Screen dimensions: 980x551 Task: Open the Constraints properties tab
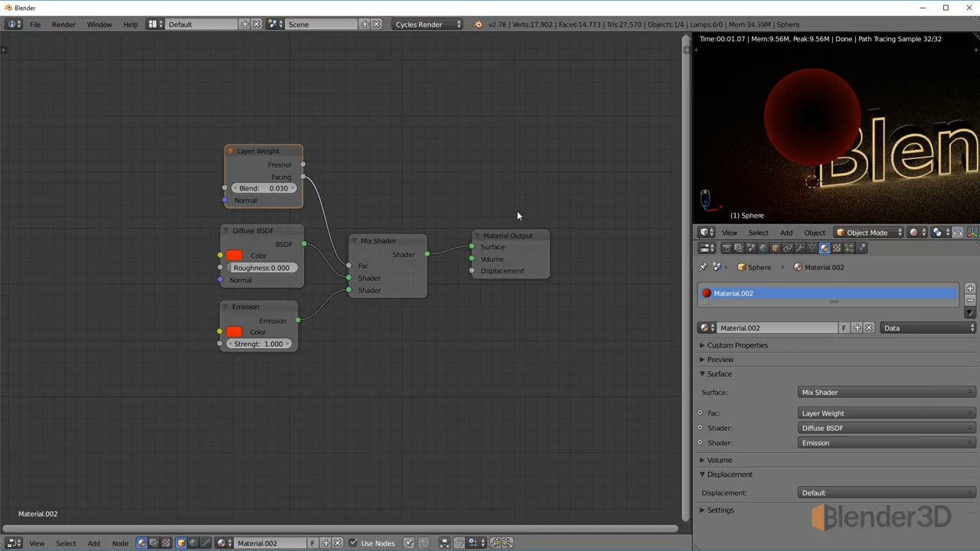coord(788,248)
